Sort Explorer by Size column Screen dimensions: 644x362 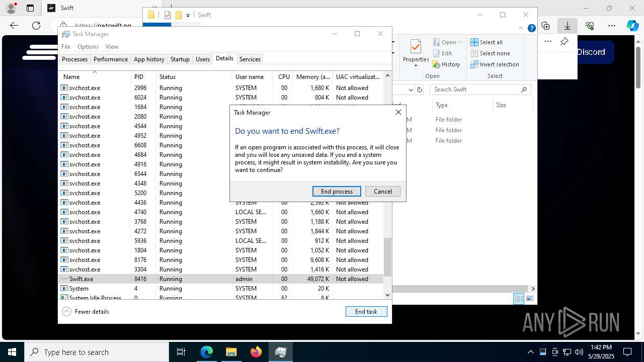tap(512, 105)
